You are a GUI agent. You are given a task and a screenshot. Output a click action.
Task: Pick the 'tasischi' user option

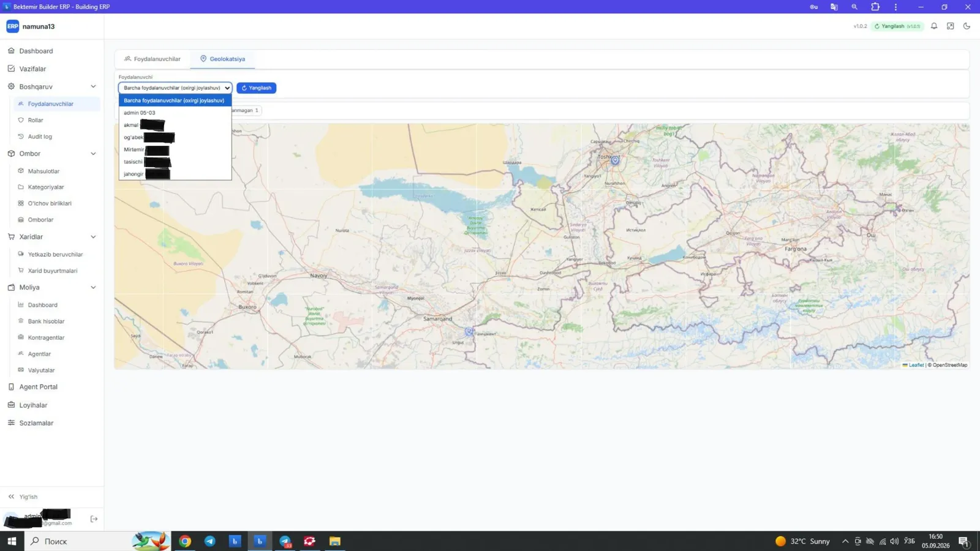pos(175,162)
